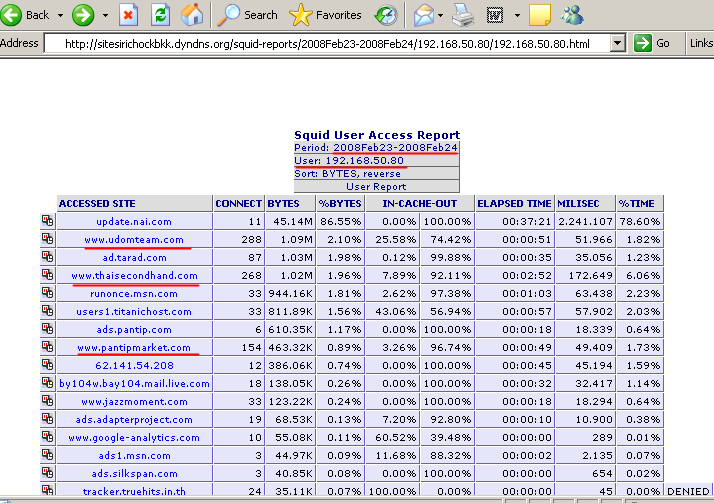Open the Search pane

pyautogui.click(x=247, y=15)
